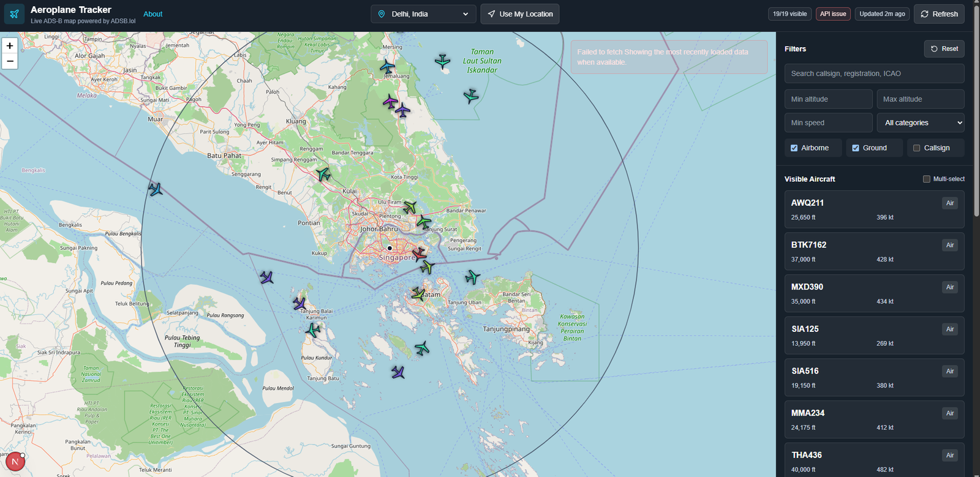Open the About page link

click(153, 14)
